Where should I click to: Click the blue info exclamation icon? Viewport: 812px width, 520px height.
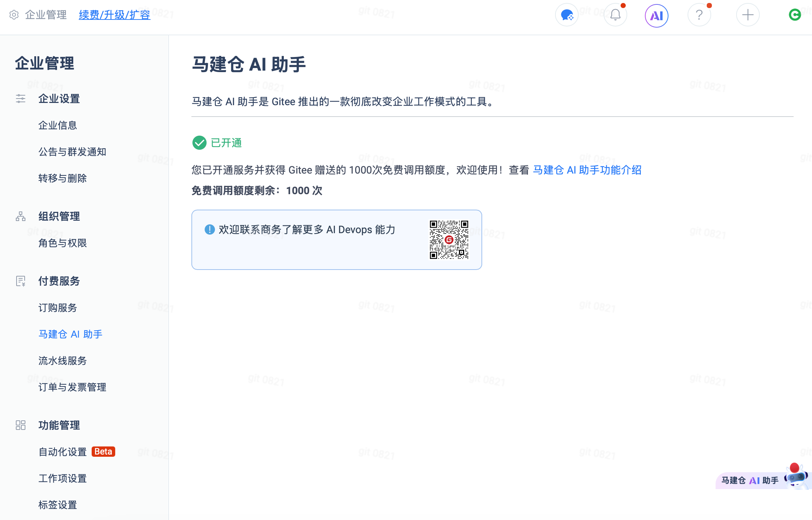pyautogui.click(x=209, y=229)
